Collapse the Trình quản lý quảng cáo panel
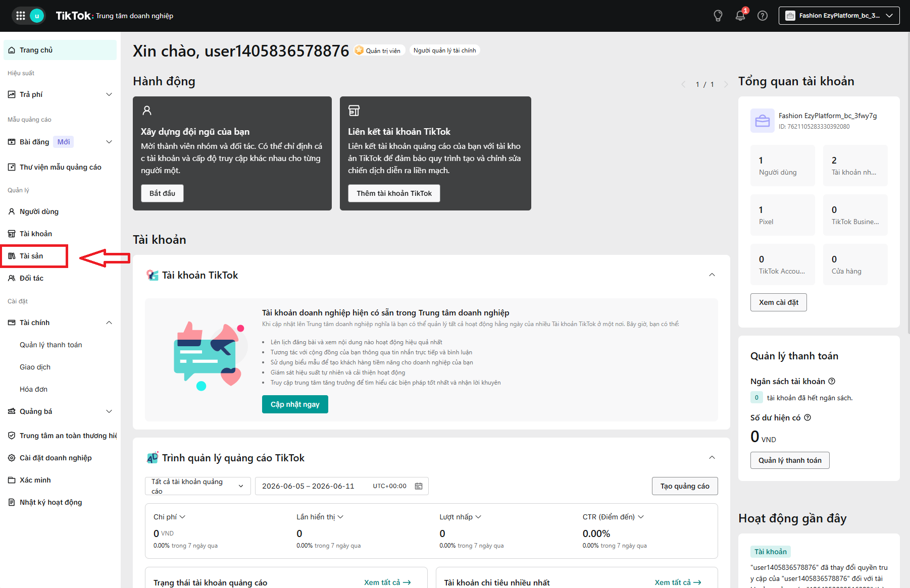This screenshot has height=588, width=910. [712, 458]
